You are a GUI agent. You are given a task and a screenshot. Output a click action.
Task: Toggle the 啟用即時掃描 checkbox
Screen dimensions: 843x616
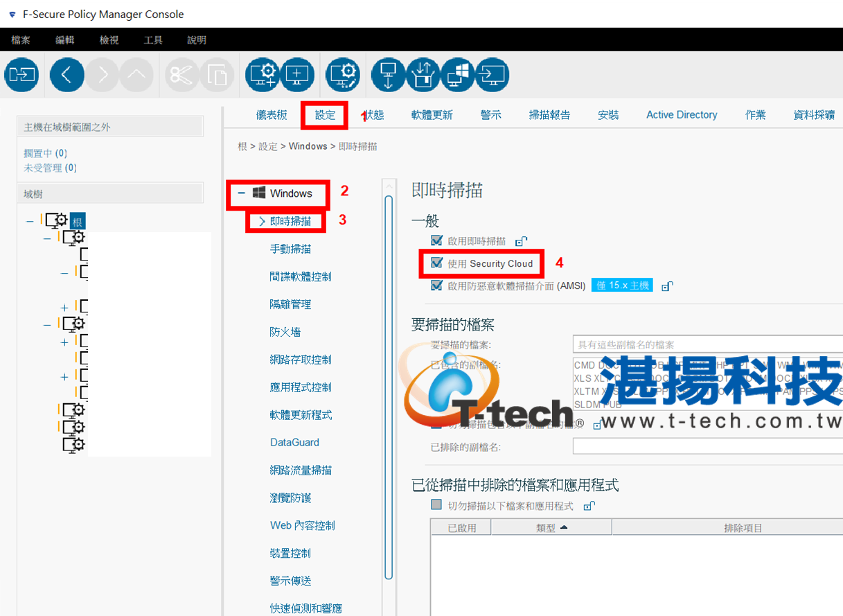436,240
